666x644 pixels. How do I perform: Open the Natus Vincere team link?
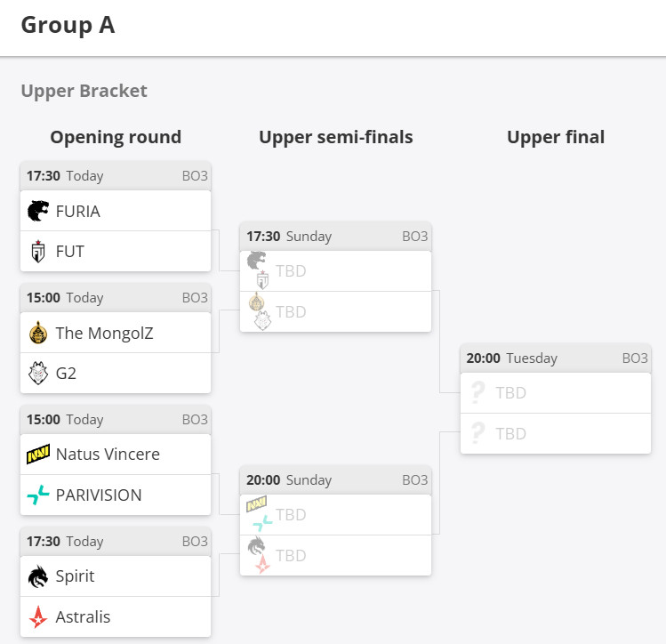point(108,455)
